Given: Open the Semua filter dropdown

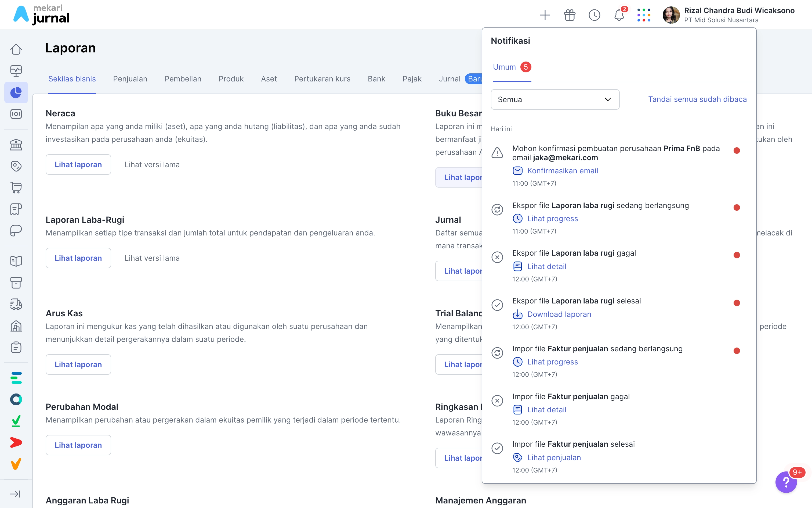Looking at the screenshot, I should [555, 99].
